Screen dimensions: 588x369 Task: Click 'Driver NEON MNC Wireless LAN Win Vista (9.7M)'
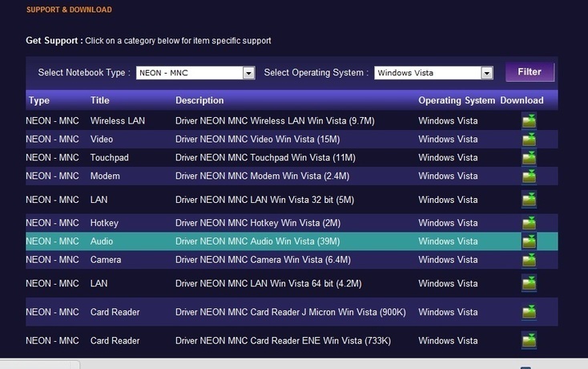click(x=275, y=121)
